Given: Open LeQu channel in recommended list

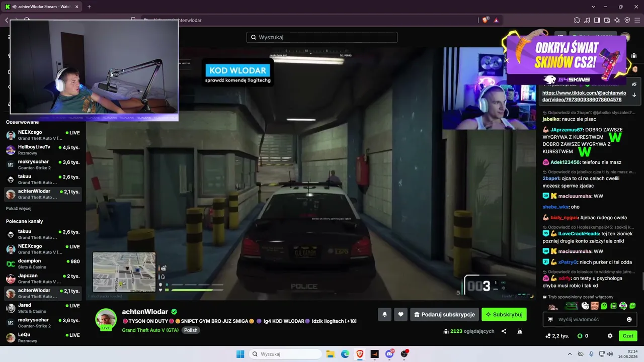Looking at the screenshot, I should 43,338.
